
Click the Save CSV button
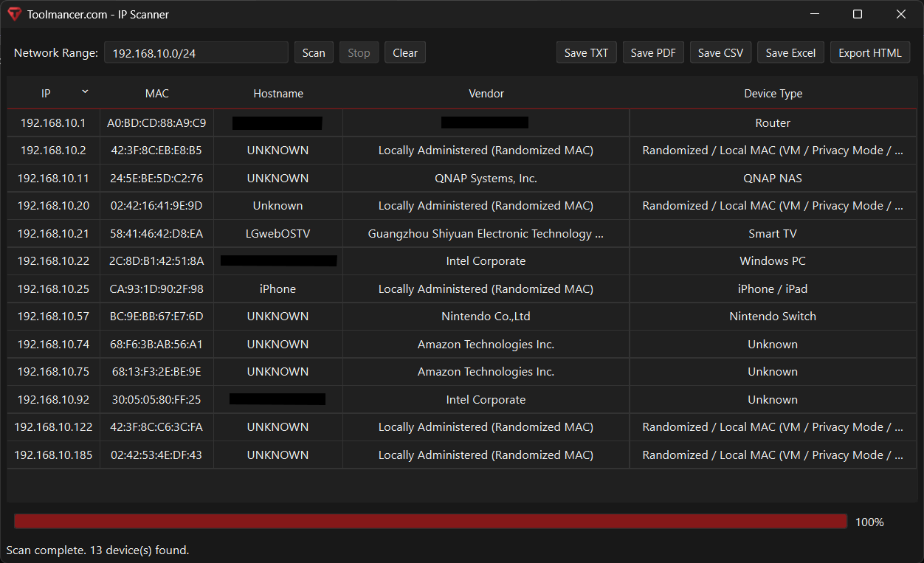pyautogui.click(x=720, y=52)
